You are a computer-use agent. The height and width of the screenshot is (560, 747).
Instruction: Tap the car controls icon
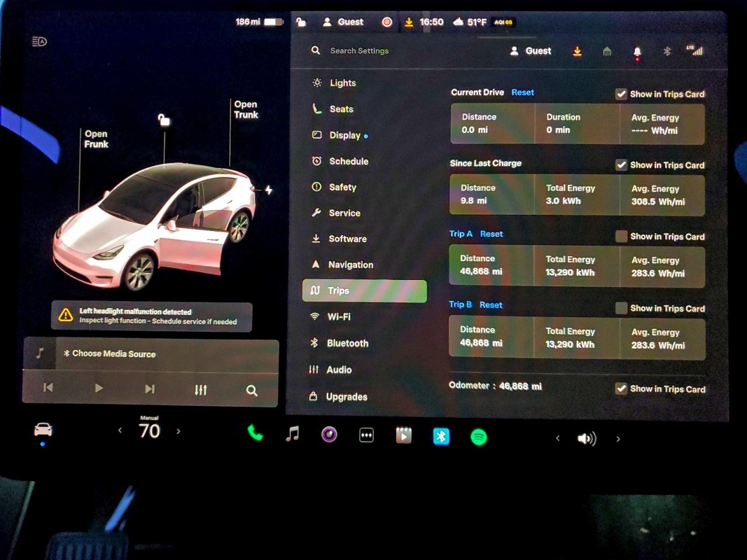click(x=43, y=430)
